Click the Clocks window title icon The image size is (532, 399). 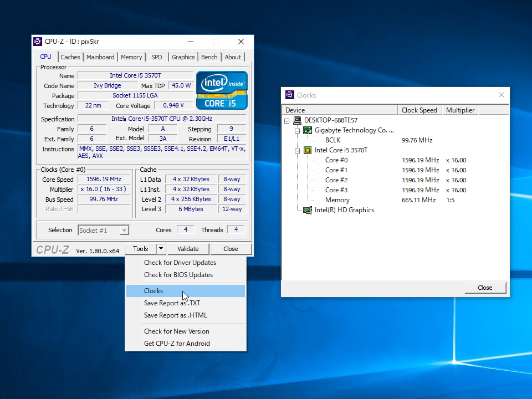pos(289,95)
